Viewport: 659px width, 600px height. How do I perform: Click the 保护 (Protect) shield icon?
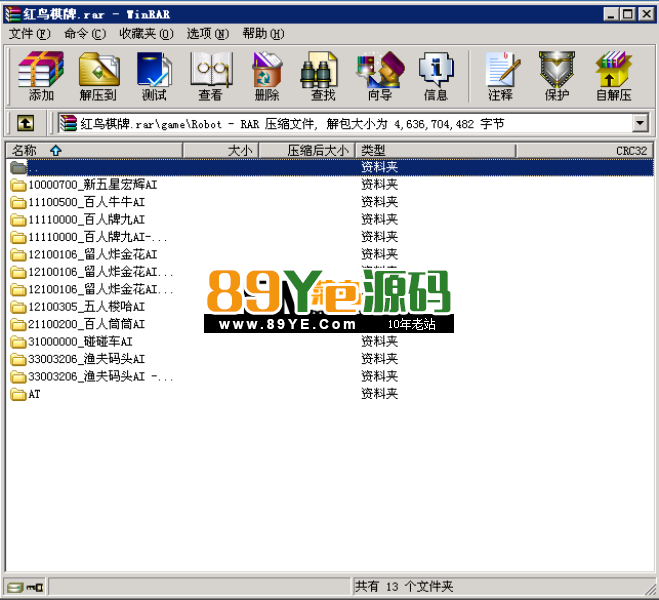pos(557,76)
